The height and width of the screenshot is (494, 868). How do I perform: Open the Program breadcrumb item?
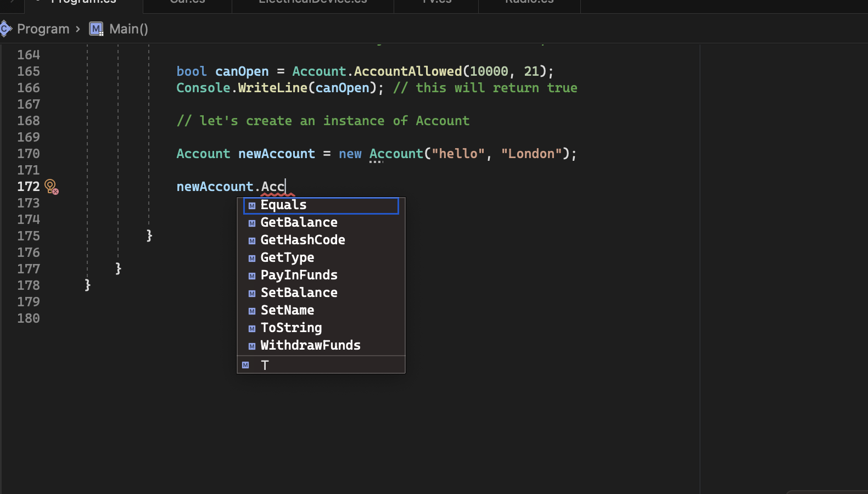(x=43, y=29)
